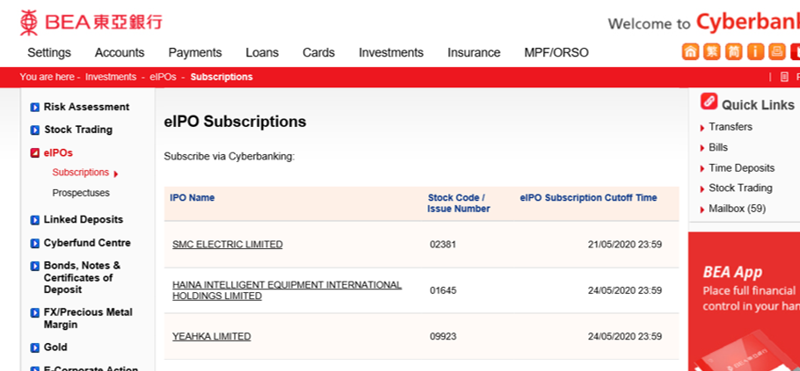This screenshot has height=371, width=800.
Task: Click the orange Home icon
Action: pyautogui.click(x=690, y=52)
